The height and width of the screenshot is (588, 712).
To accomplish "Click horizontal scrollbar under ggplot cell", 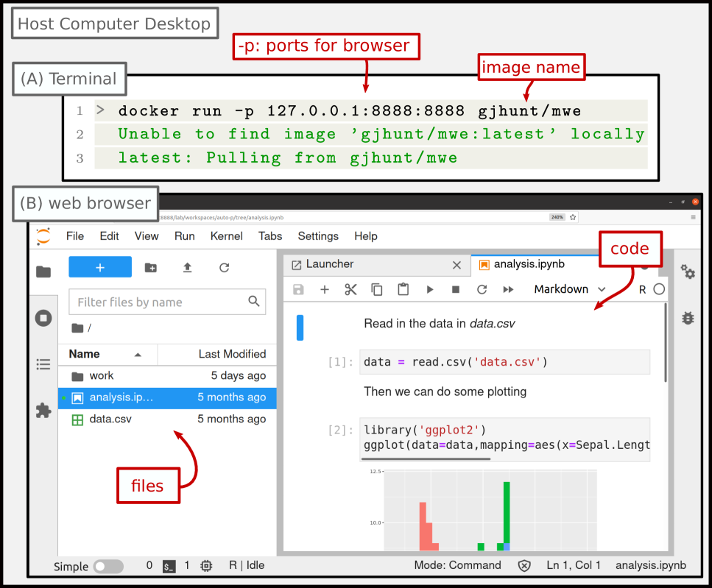I will [426, 459].
